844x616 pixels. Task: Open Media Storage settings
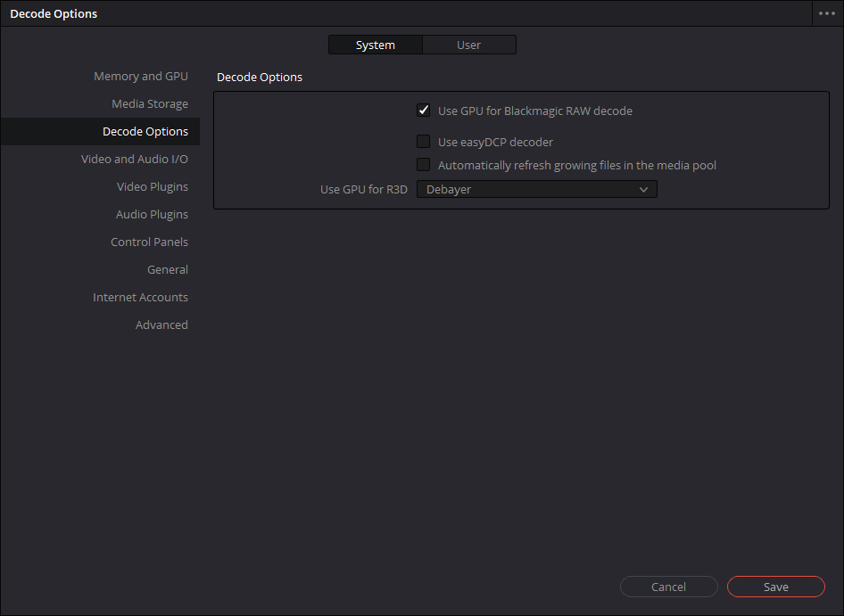tap(150, 103)
